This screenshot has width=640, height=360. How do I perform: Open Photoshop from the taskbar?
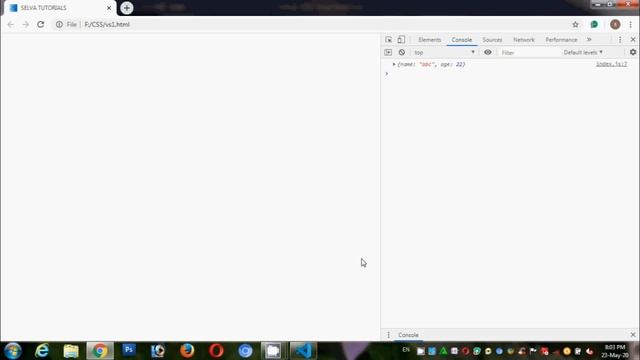click(x=129, y=350)
